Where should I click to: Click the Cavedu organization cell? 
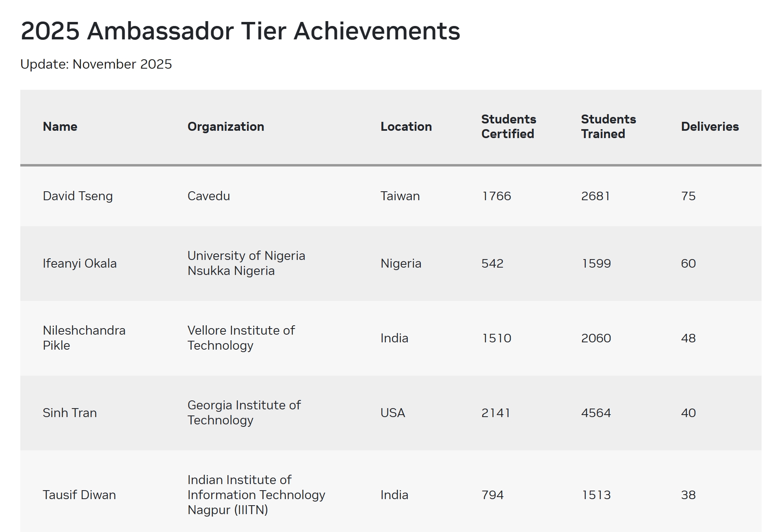coord(208,196)
